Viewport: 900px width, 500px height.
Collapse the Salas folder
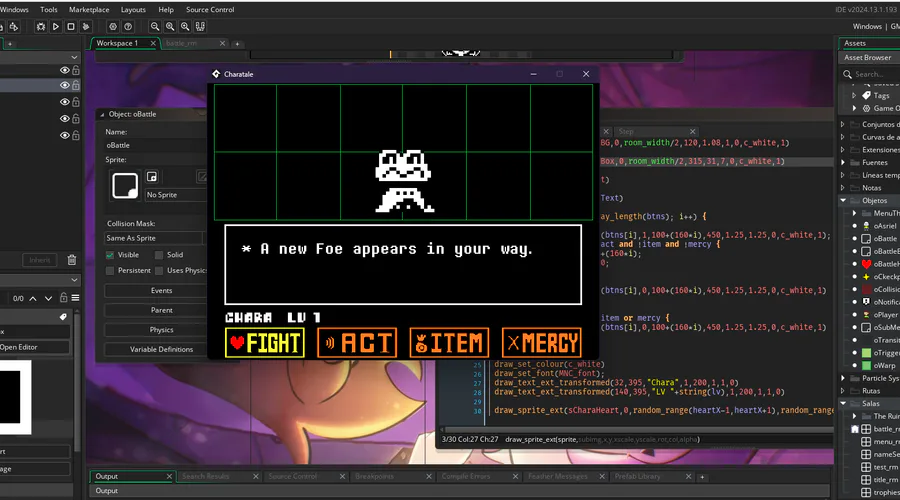tap(843, 404)
